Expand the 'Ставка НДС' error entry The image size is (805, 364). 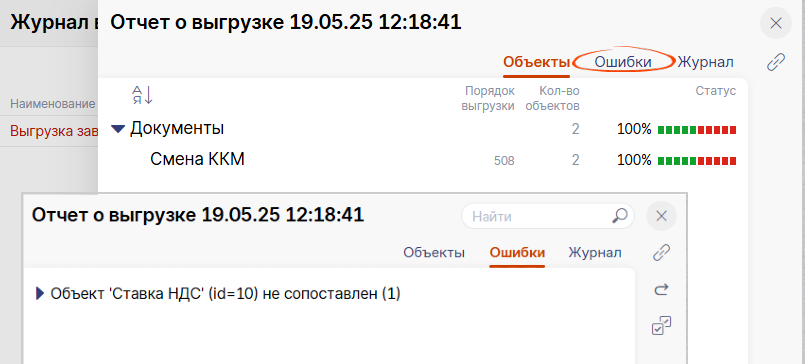click(x=40, y=294)
